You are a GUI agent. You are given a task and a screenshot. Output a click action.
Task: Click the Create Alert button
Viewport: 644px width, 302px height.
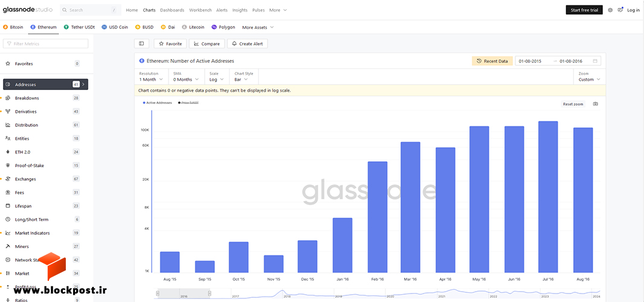[x=247, y=43]
